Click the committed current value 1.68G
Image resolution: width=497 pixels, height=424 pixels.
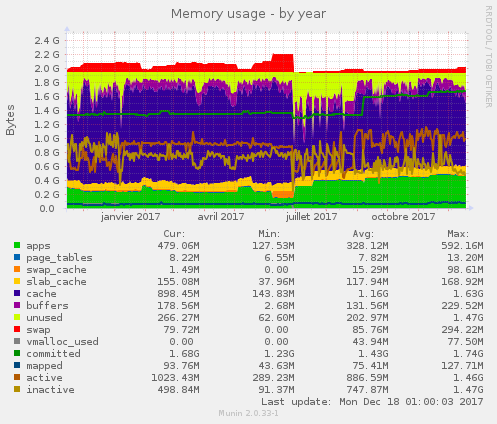pyautogui.click(x=184, y=354)
